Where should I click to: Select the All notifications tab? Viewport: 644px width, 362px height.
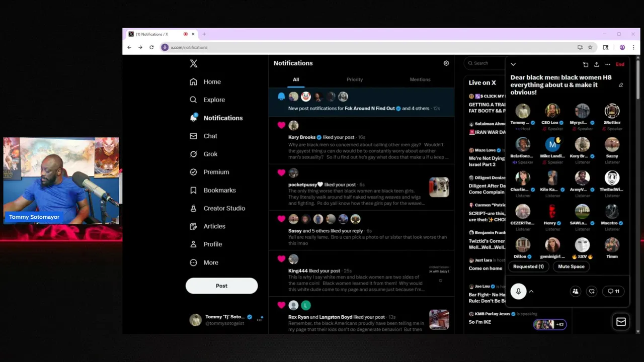(x=296, y=79)
